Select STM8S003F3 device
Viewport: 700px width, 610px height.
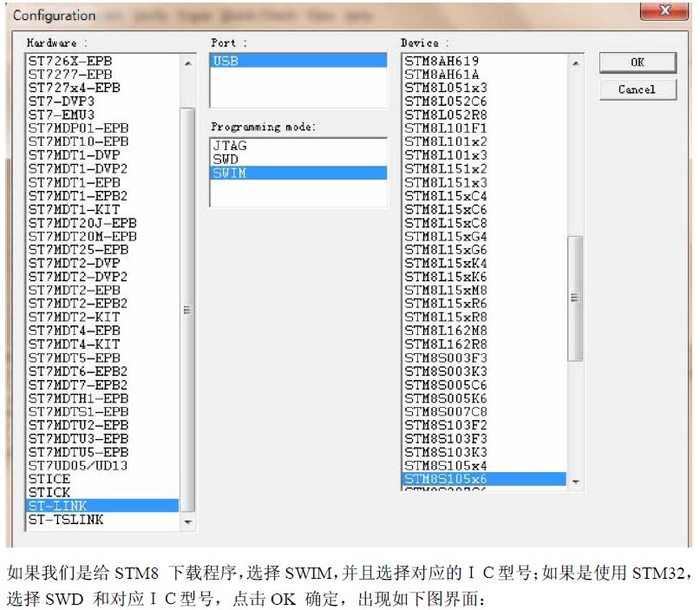tap(484, 357)
